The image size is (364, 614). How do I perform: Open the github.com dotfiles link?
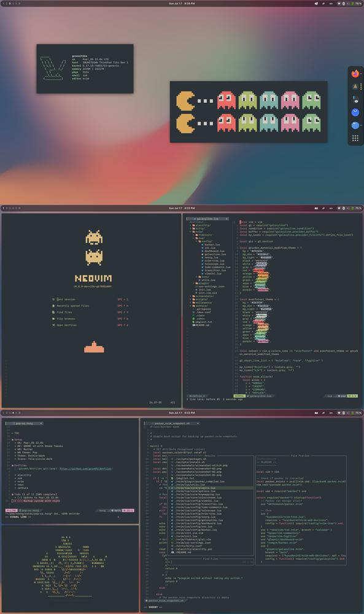(86, 468)
